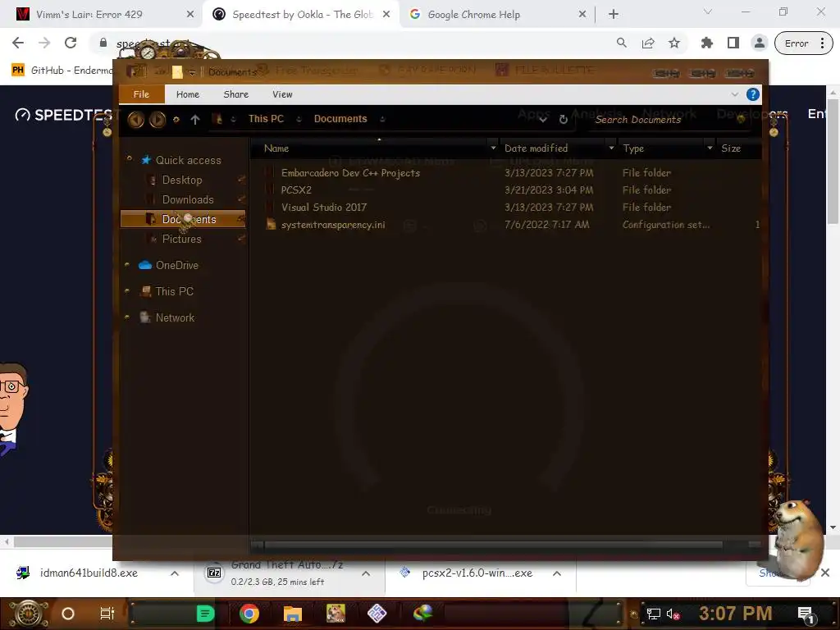The width and height of the screenshot is (840, 630).
Task: Open This PC in the navigation pane
Action: point(175,291)
